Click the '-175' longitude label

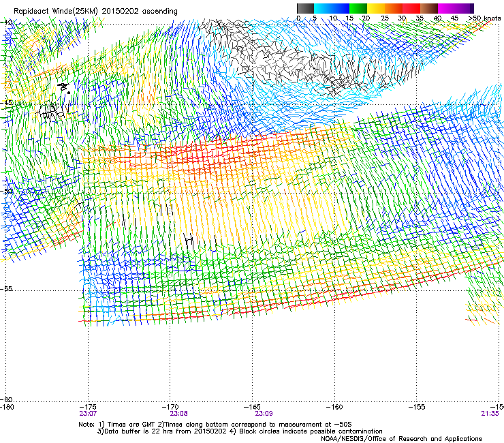(x=88, y=407)
